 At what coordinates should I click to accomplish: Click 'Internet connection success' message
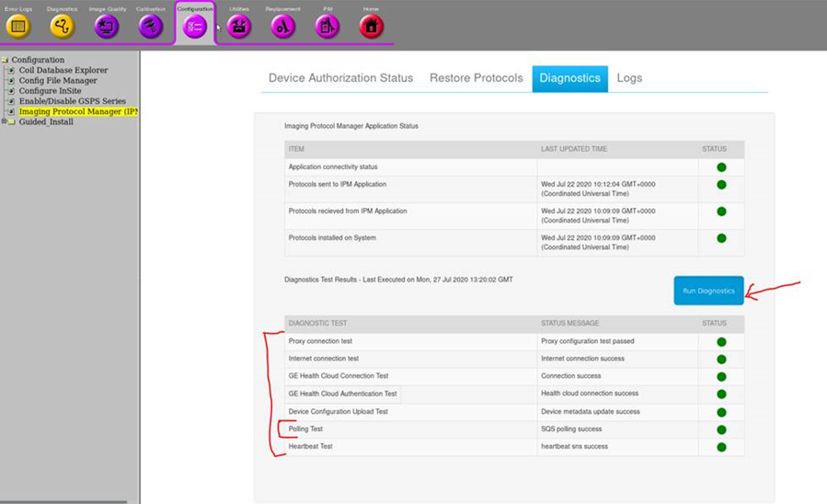pyautogui.click(x=583, y=359)
